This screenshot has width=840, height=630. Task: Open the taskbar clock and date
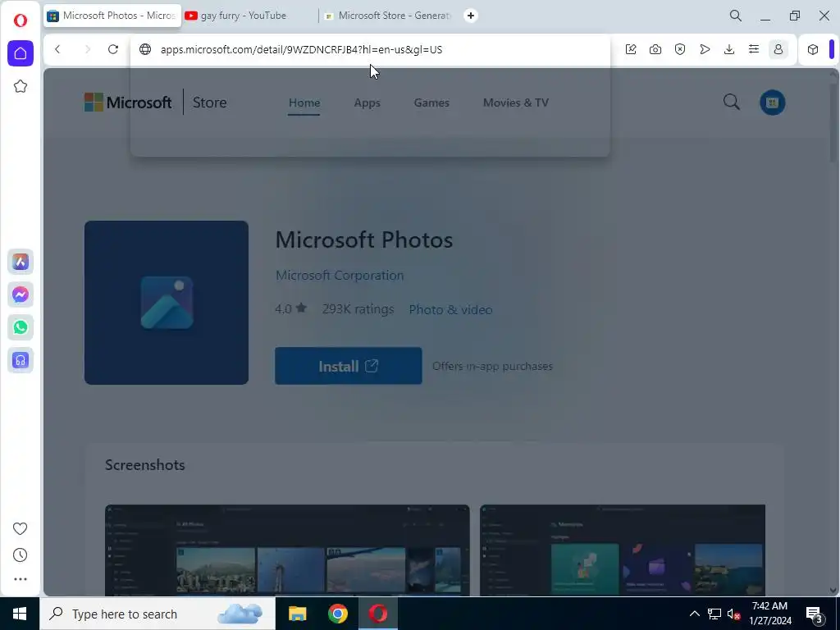click(770, 614)
